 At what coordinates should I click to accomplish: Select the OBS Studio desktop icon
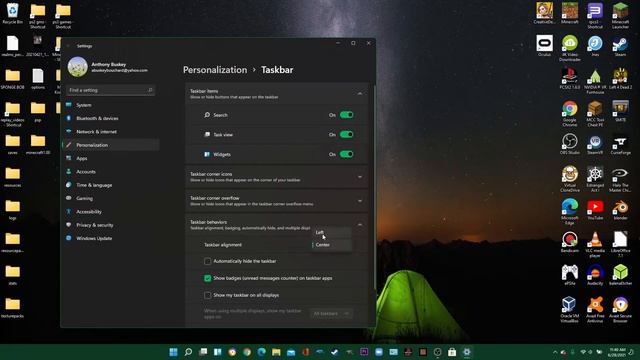[x=570, y=144]
